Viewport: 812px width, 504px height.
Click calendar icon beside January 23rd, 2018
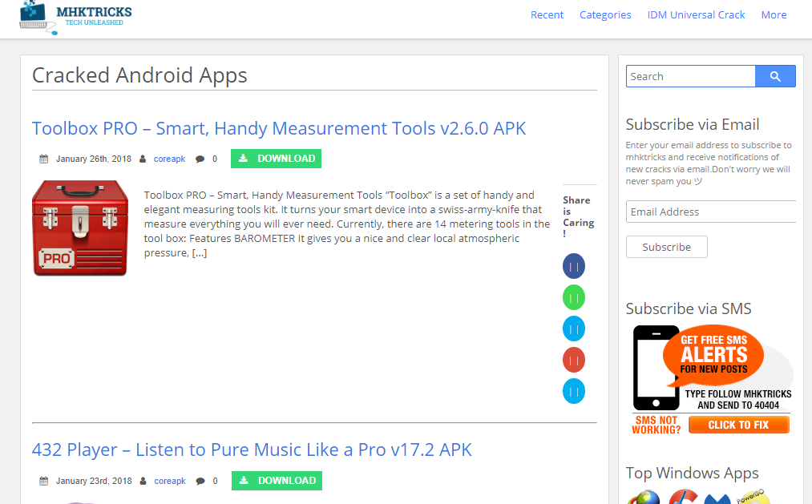(x=44, y=481)
